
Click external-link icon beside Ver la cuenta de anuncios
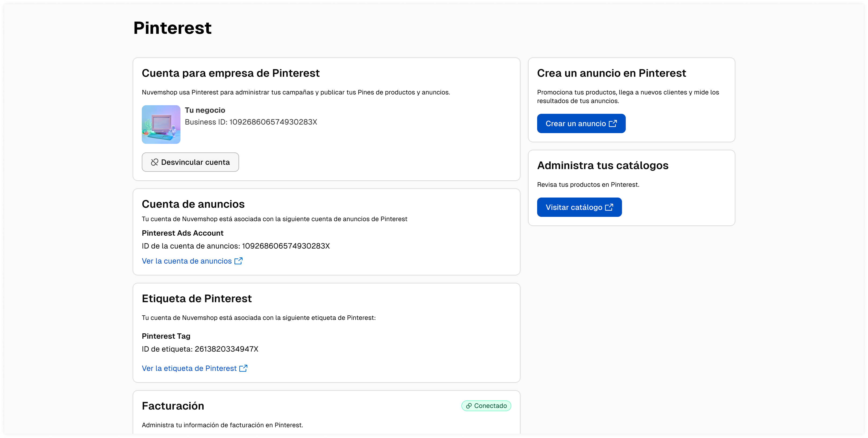tap(238, 261)
